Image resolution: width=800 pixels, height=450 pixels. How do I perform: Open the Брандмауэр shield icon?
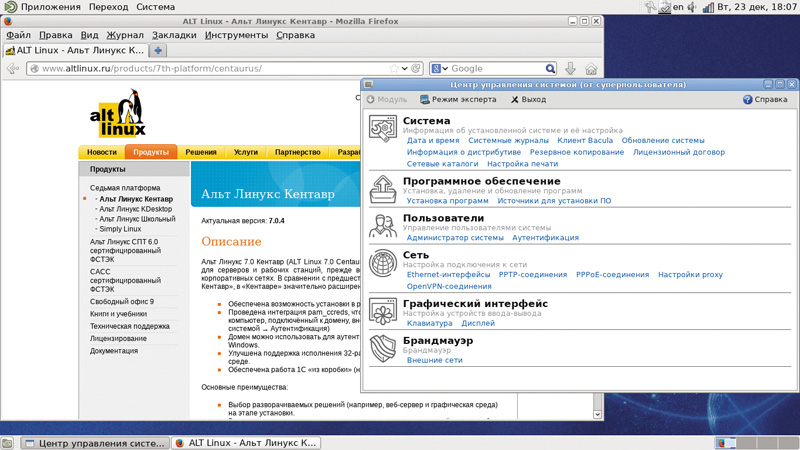point(383,348)
